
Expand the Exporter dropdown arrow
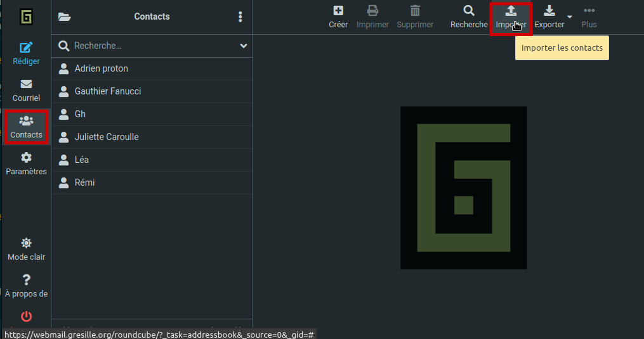coord(570,17)
